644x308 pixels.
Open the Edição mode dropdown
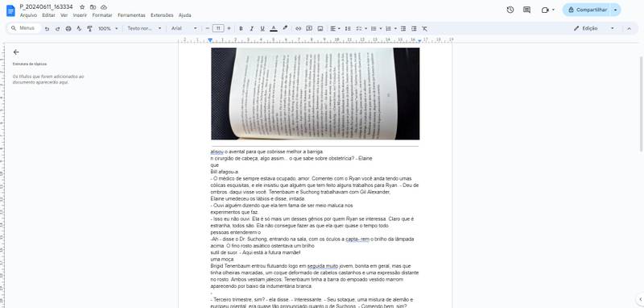tap(594, 28)
